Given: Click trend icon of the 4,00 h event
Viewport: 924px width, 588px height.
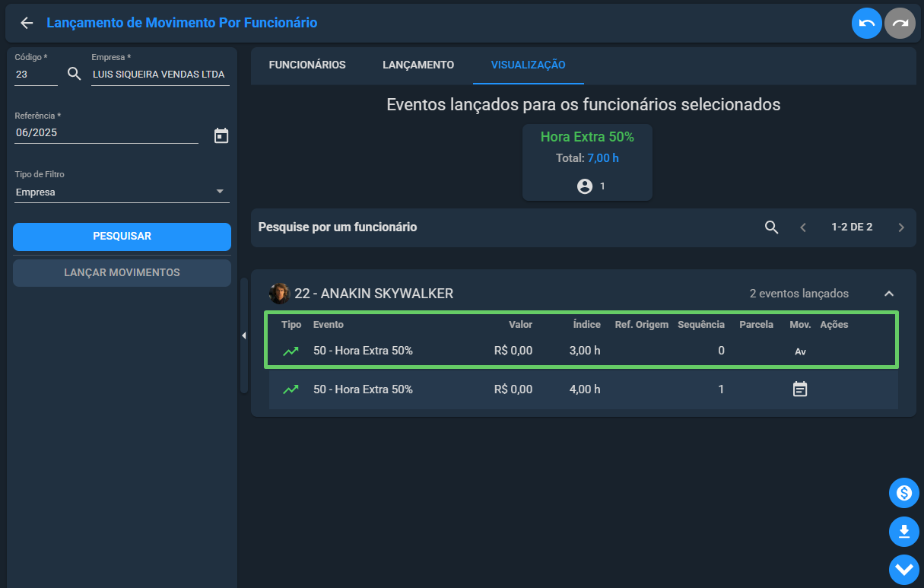Looking at the screenshot, I should [291, 389].
